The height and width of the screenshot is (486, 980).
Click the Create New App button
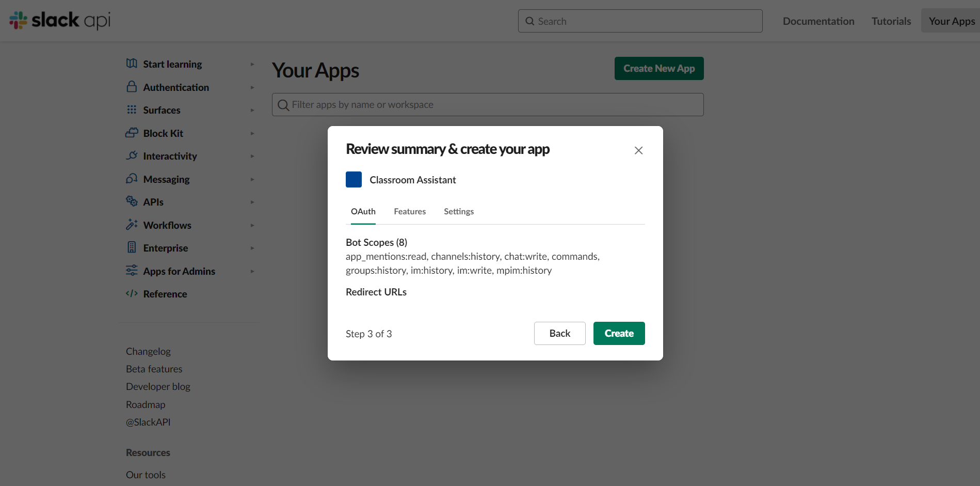(x=659, y=68)
